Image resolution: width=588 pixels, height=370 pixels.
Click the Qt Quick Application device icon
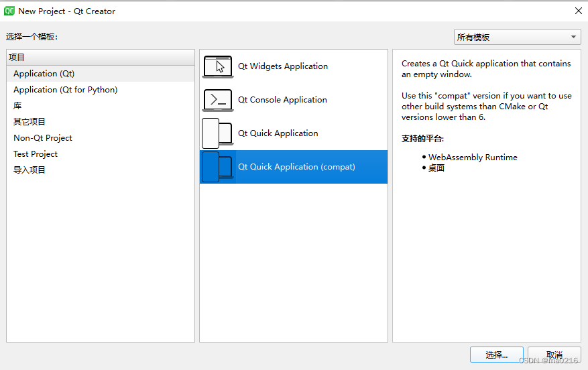tap(218, 133)
